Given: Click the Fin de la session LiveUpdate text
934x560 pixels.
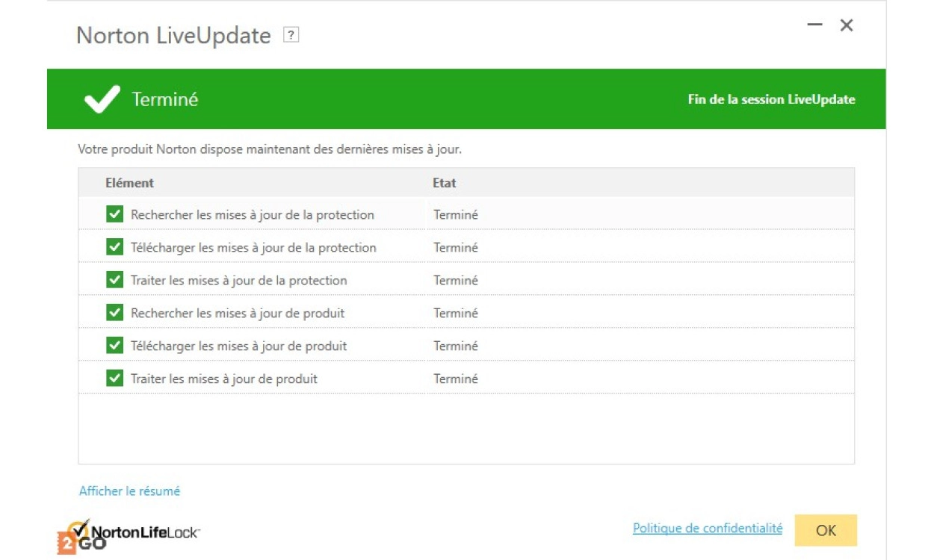Looking at the screenshot, I should click(x=771, y=99).
